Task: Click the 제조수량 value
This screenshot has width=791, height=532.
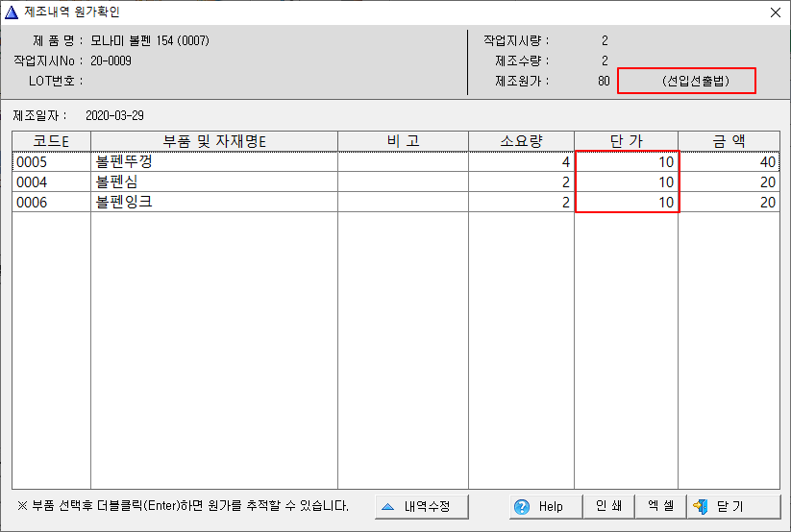Action: 605,60
